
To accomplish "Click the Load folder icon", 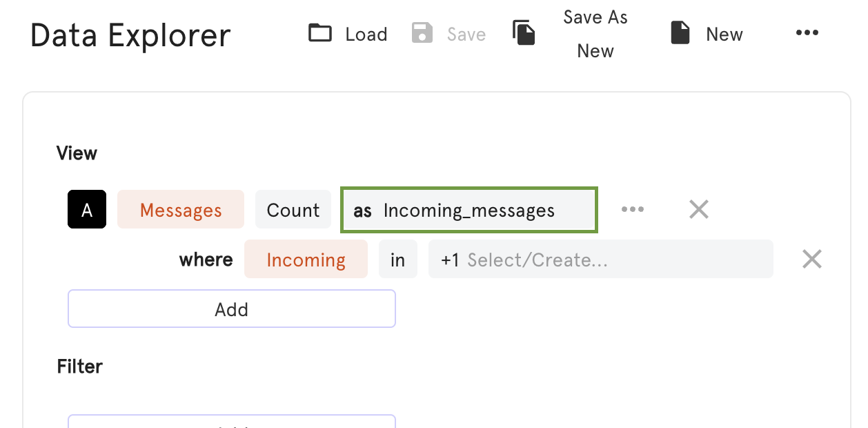I will tap(320, 33).
